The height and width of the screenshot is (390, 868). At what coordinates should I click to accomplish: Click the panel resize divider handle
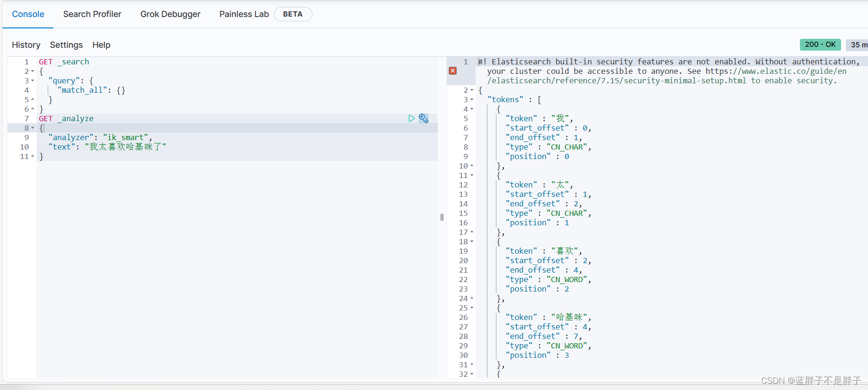[442, 217]
